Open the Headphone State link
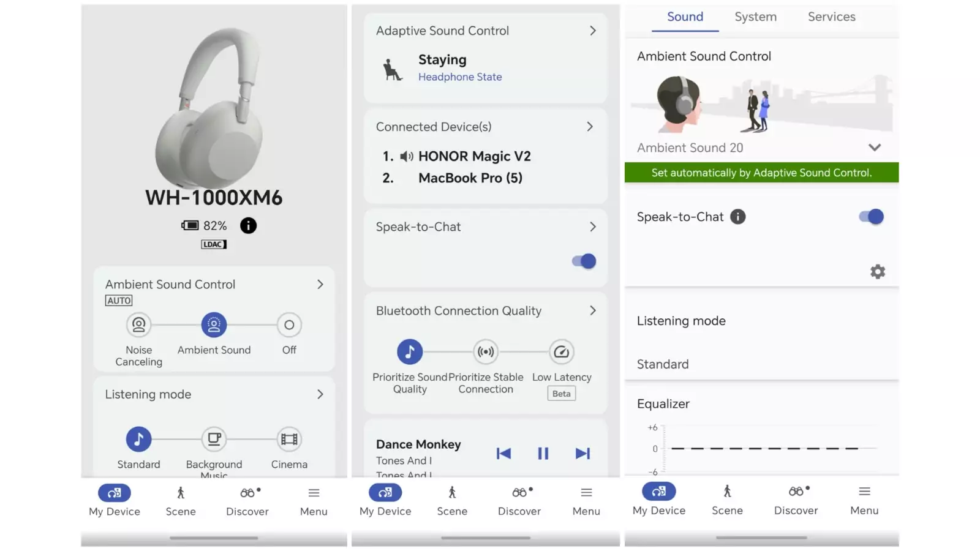 pos(460,77)
